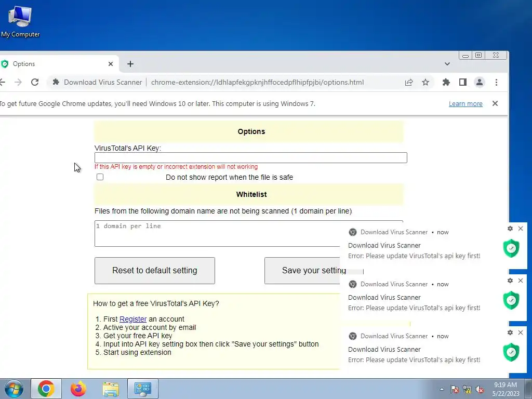Open settings gear on top notification
Viewport: 532px width, 399px height.
[510, 229]
